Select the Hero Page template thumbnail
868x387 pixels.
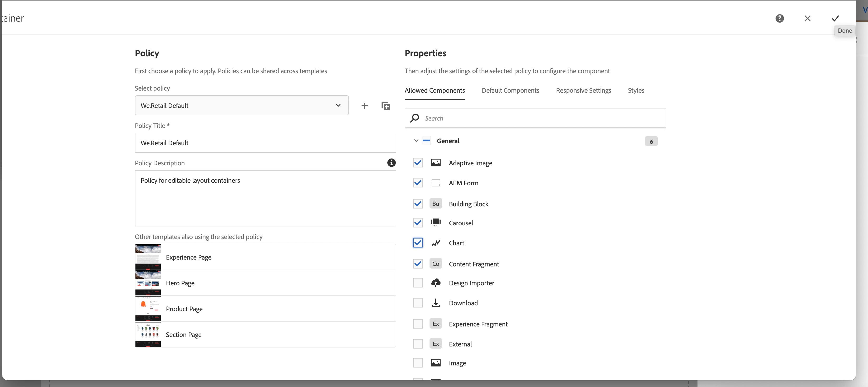coord(148,283)
